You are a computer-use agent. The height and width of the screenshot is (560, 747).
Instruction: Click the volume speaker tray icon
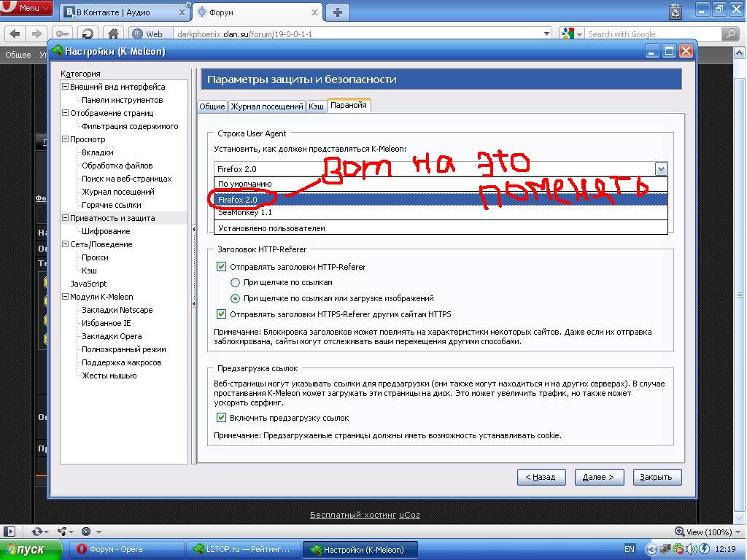pos(692,549)
